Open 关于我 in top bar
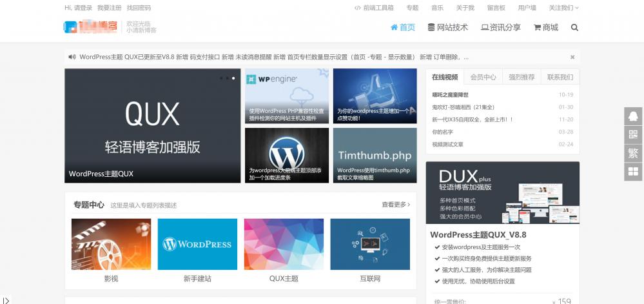The image size is (644, 304). click(465, 8)
